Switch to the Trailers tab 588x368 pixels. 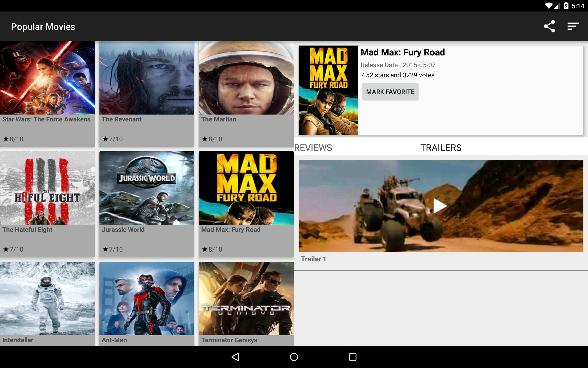tap(441, 148)
